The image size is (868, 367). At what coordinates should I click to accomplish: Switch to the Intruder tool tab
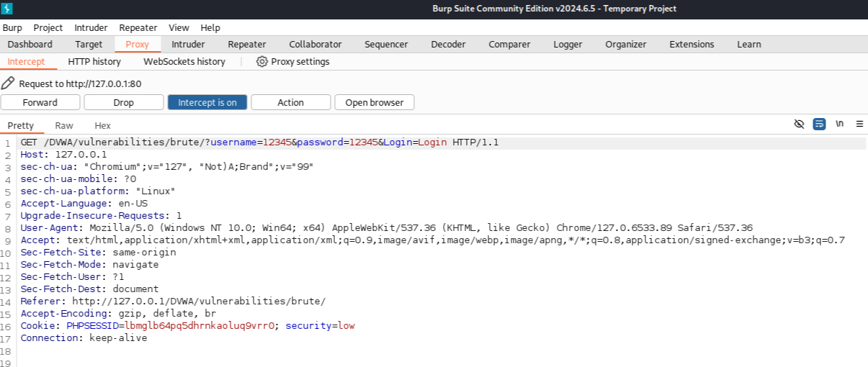pos(188,44)
